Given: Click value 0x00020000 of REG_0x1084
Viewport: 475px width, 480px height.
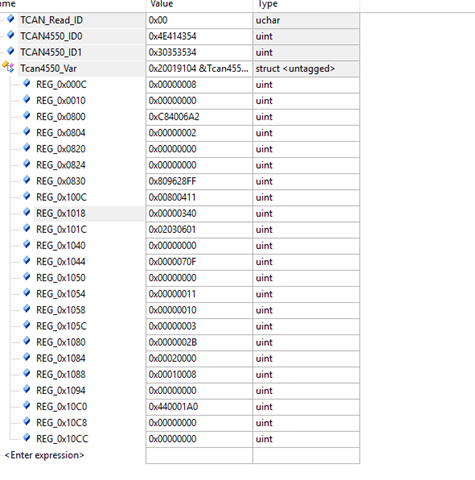Looking at the screenshot, I should click(x=172, y=359).
